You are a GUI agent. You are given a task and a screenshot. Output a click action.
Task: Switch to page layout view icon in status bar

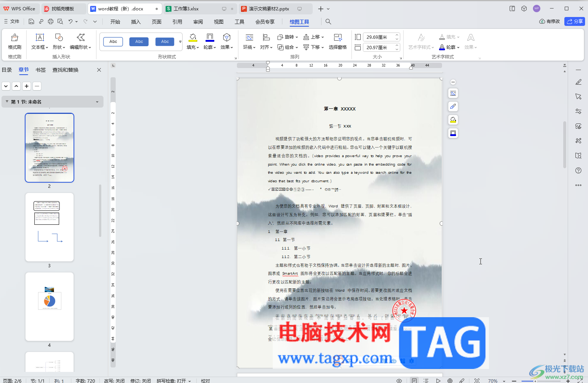point(414,380)
